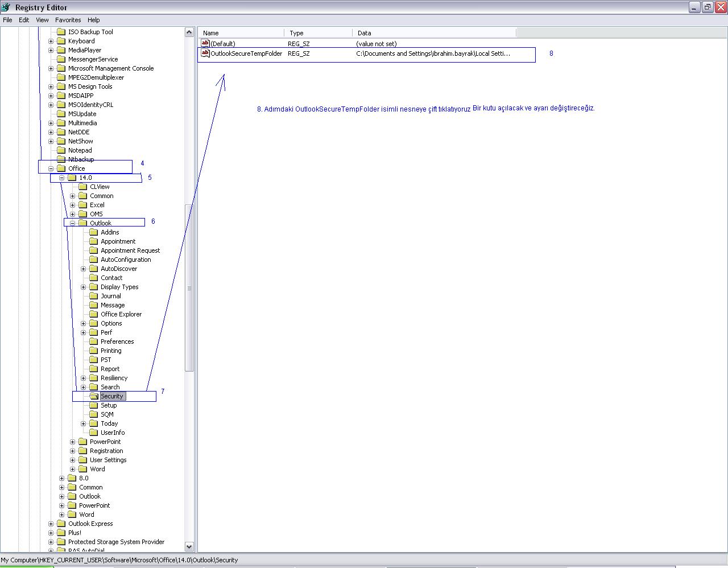Select the Security folder icon
Image resolution: width=728 pixels, height=568 pixels.
click(x=94, y=396)
